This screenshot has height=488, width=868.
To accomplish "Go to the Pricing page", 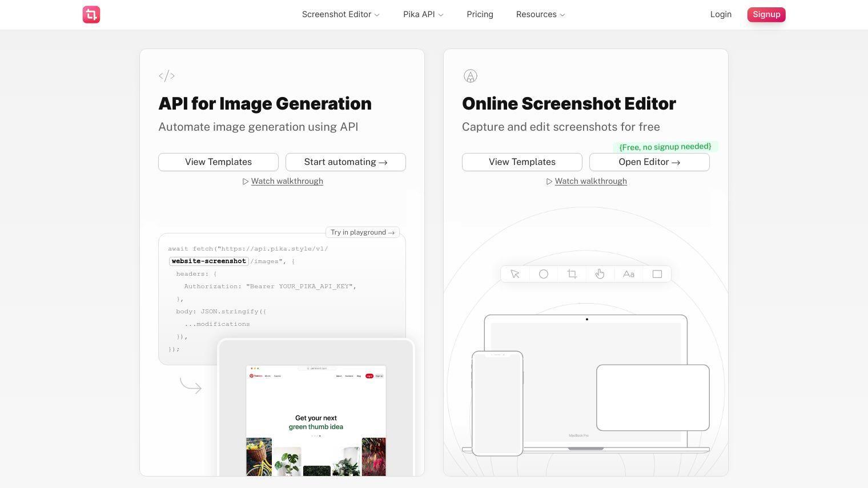I will [480, 14].
